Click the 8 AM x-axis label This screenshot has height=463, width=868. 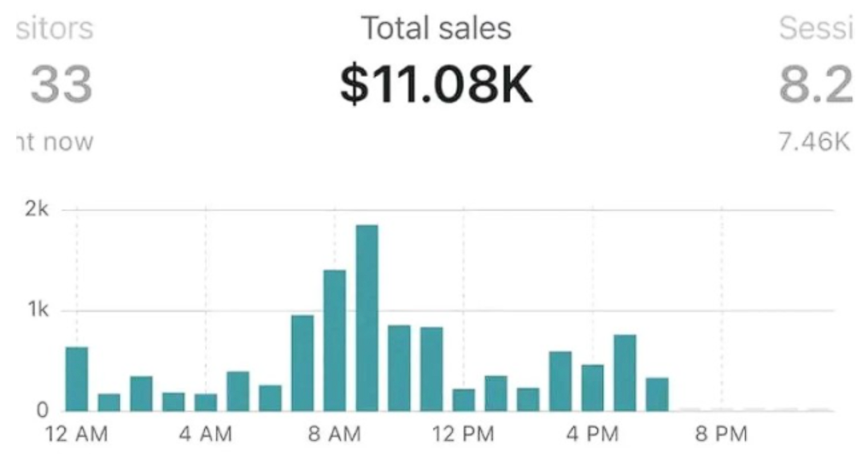click(335, 435)
